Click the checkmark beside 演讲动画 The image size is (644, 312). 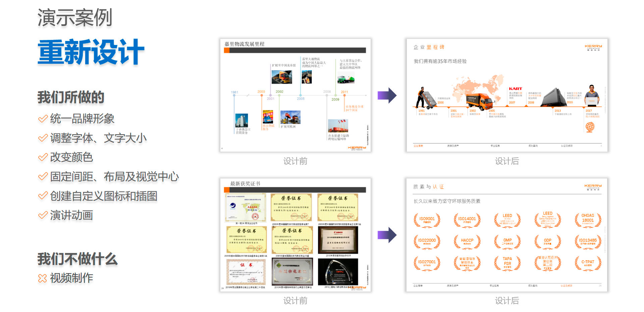pyautogui.click(x=43, y=215)
